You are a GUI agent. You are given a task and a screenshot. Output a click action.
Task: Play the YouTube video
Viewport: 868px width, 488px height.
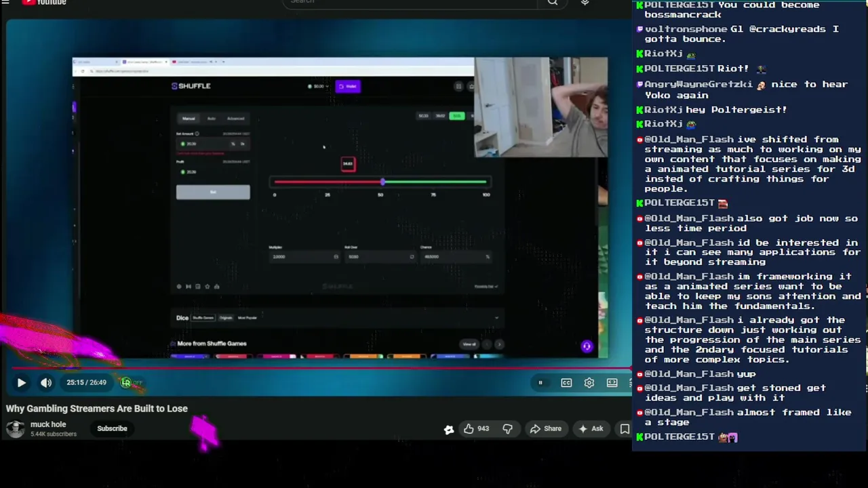[x=21, y=383]
